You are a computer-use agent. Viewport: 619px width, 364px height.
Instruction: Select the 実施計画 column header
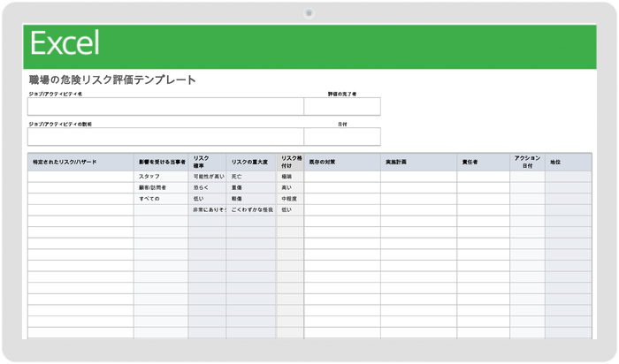[419, 162]
